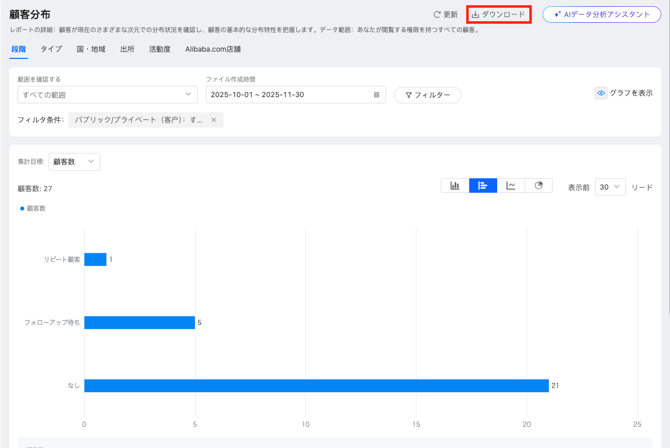Select horizontal bar chart view
This screenshot has height=448, width=670.
[x=483, y=186]
